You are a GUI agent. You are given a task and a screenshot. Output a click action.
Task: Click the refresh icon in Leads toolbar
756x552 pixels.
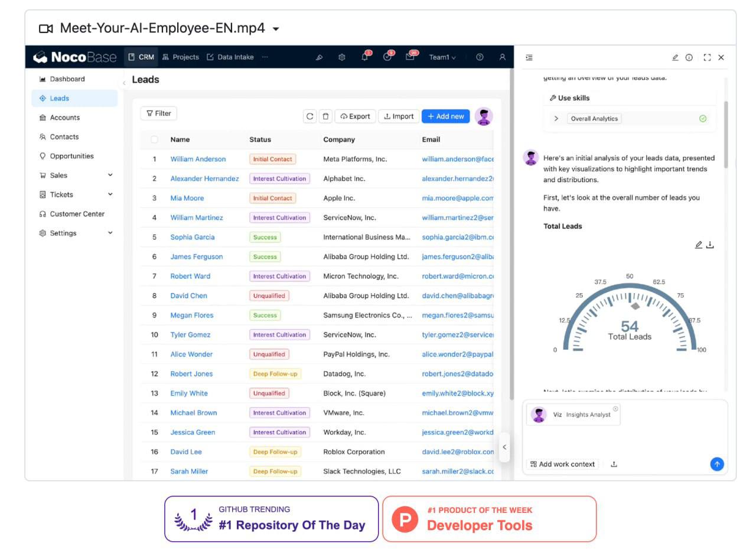[x=309, y=116]
